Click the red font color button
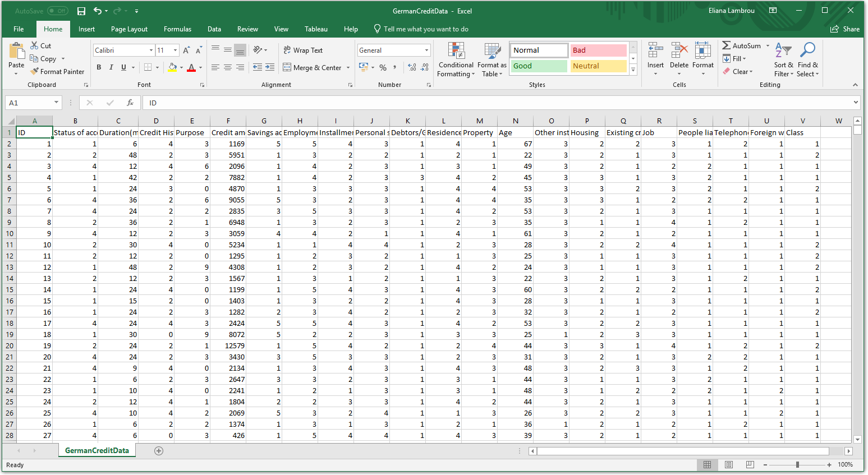Image resolution: width=868 pixels, height=475 pixels. pyautogui.click(x=191, y=67)
